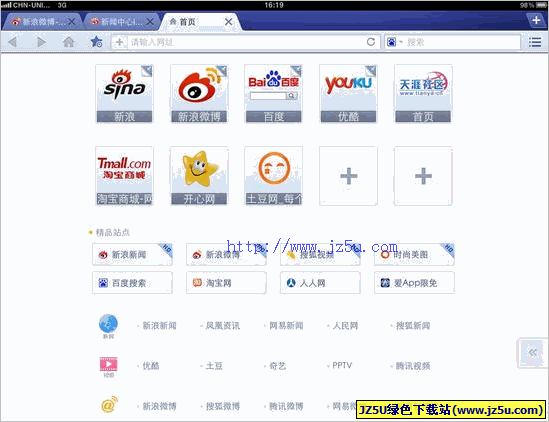Open 人人网 featured site button
This screenshot has height=422, width=549.
(320, 283)
